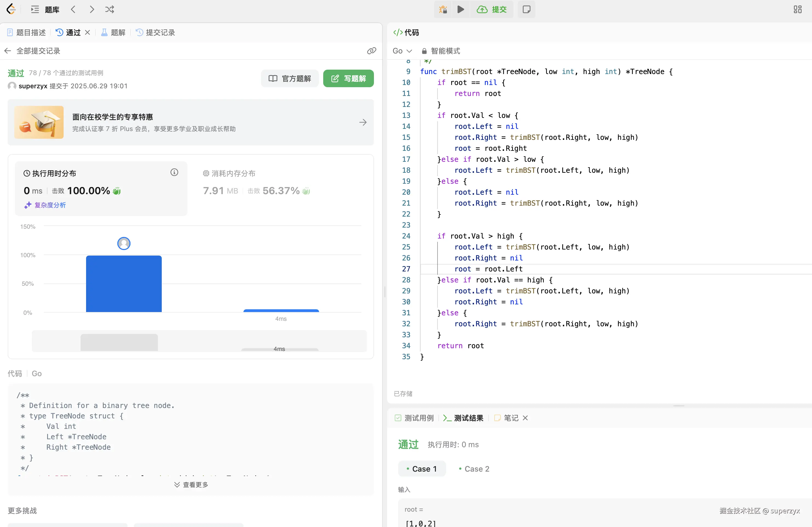Open 复杂度分析 complexity analysis
This screenshot has height=527, width=812.
pyautogui.click(x=45, y=205)
